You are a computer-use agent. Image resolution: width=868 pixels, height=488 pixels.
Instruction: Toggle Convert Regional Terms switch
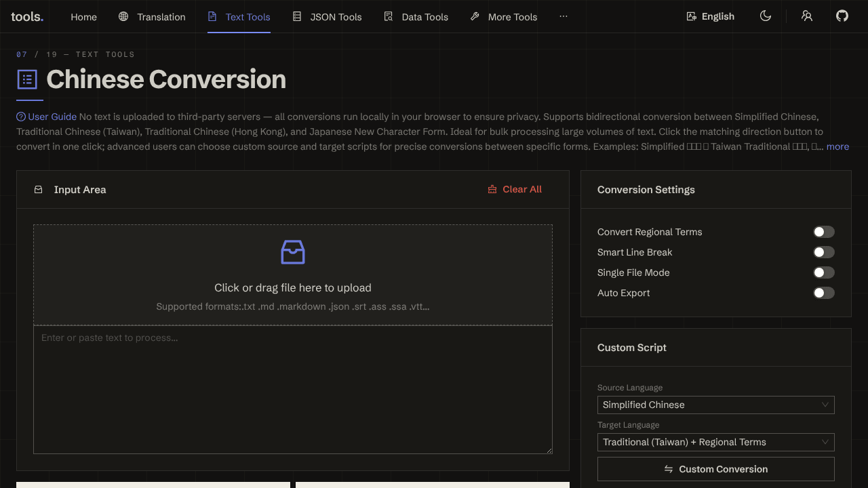(824, 232)
